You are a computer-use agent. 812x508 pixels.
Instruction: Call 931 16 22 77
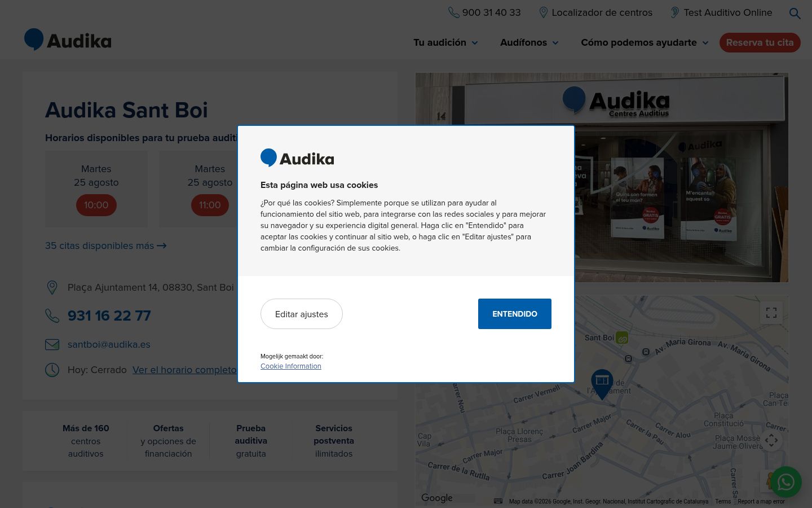click(x=109, y=316)
